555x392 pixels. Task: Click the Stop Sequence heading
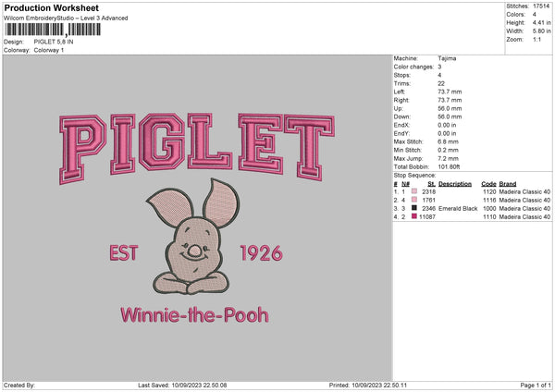(413, 174)
